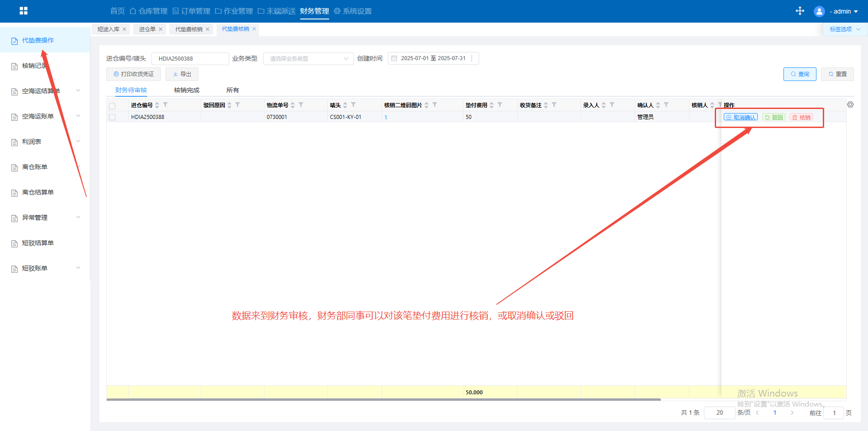Screen dimensions: 868x431
Task: Sort by 垫付费用 column arrows
Action: click(492, 105)
